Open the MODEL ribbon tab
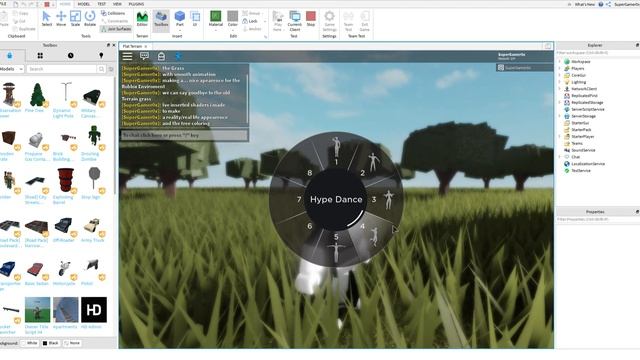640x360 pixels. pyautogui.click(x=84, y=4)
